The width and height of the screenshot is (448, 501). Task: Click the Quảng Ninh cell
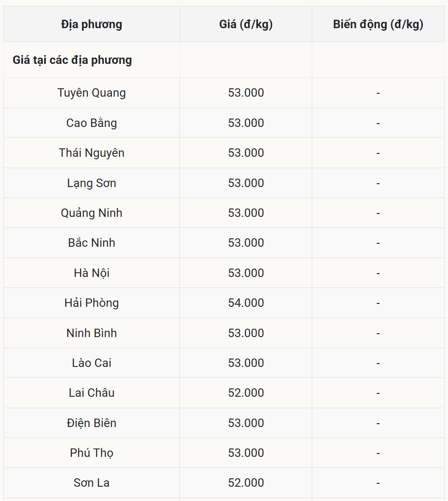click(92, 213)
